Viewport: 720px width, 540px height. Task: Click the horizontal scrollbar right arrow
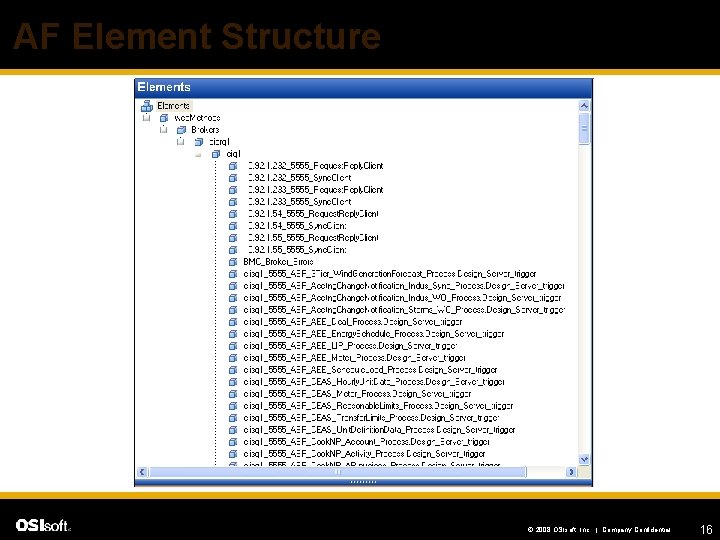(x=571, y=472)
